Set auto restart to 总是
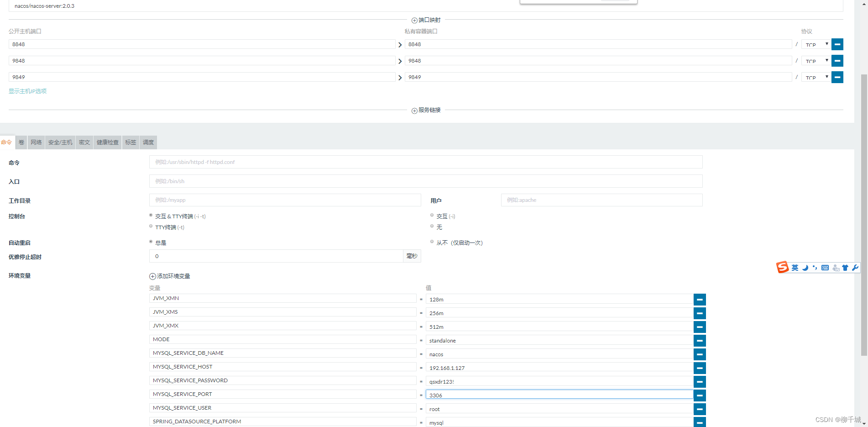 (x=151, y=242)
